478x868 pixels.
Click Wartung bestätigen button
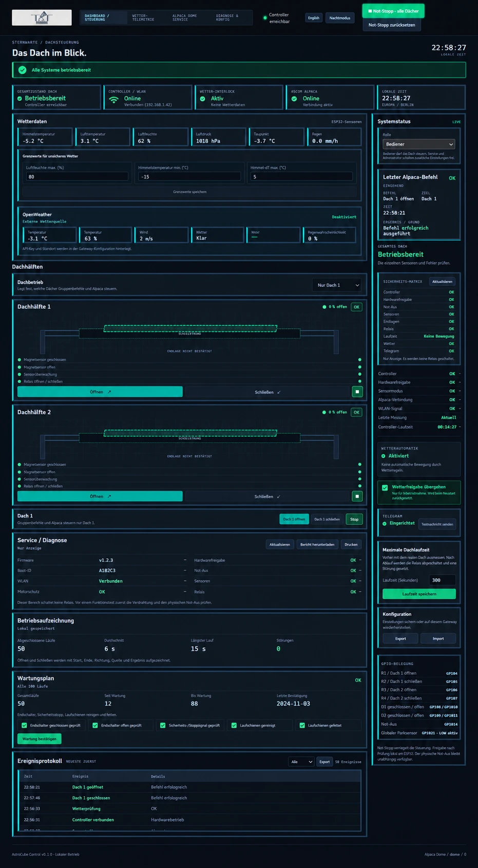click(x=40, y=739)
